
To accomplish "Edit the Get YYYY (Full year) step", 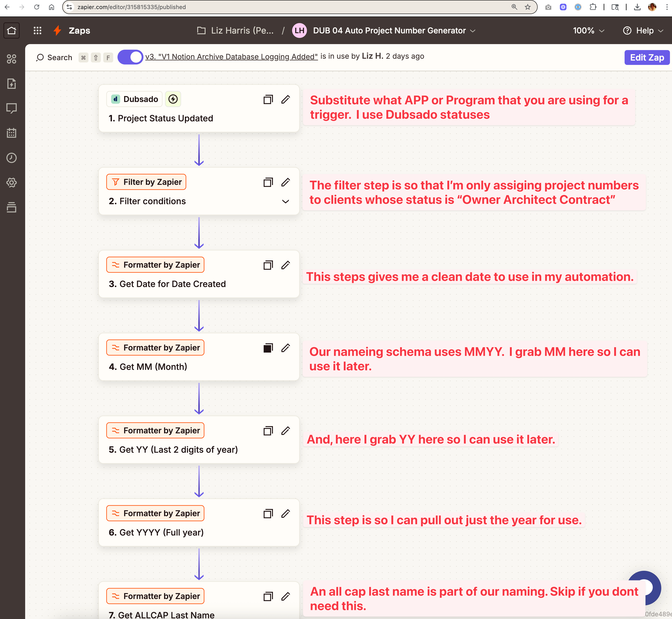I will pos(285,513).
